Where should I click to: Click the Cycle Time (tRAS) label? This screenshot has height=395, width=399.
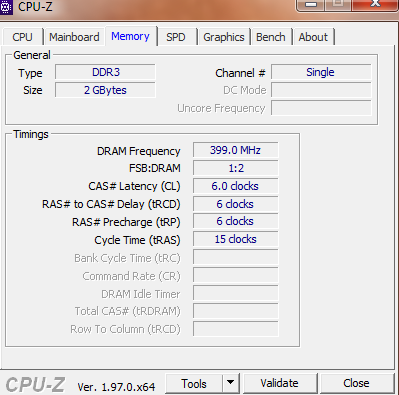(x=137, y=240)
